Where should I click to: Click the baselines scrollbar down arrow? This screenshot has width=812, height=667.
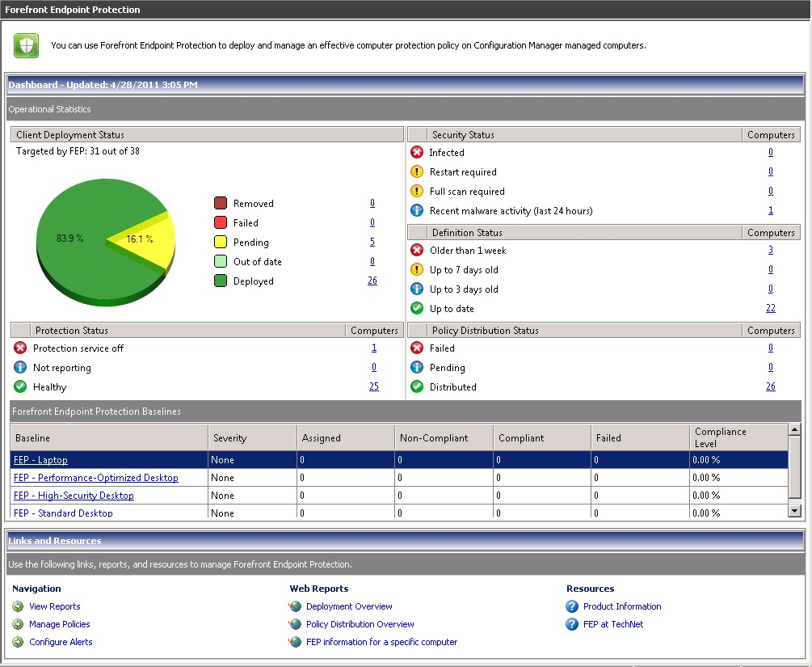[x=794, y=511]
